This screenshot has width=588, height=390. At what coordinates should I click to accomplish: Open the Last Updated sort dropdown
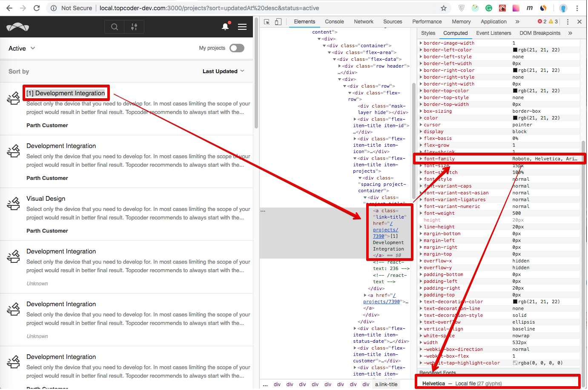[224, 71]
